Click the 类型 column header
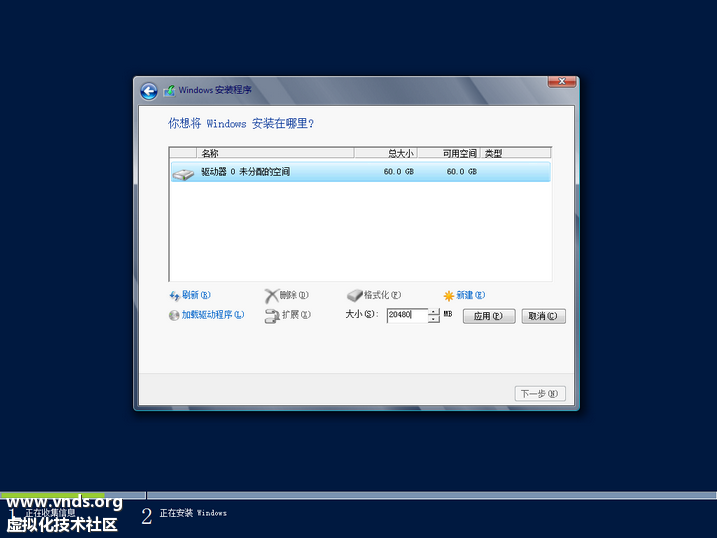This screenshot has height=538, width=717. point(515,153)
